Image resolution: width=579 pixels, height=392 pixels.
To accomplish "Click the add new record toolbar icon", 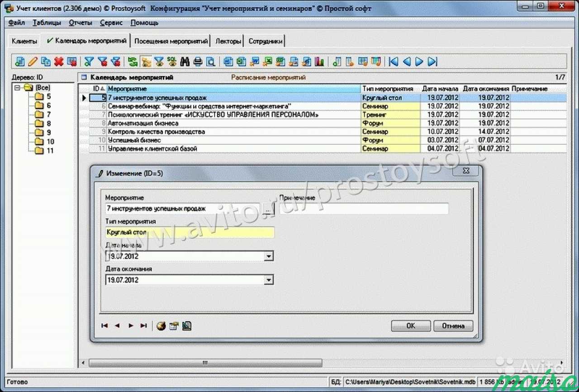I will [x=20, y=61].
